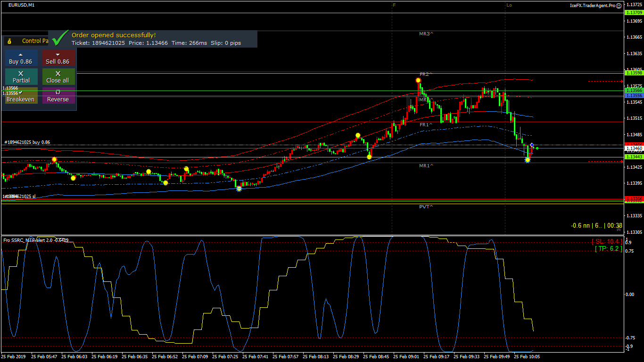
Task: Click the F vertical line label on top of the chart
Action: [395, 5]
